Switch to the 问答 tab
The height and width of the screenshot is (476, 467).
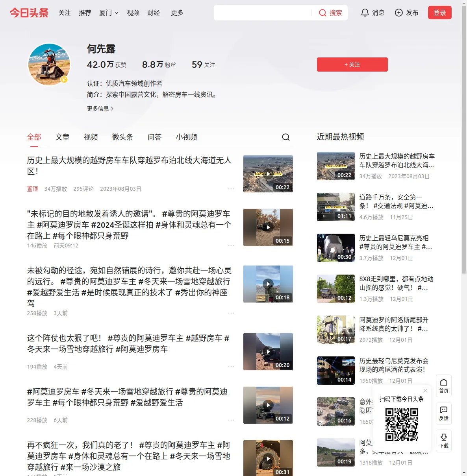pyautogui.click(x=155, y=137)
